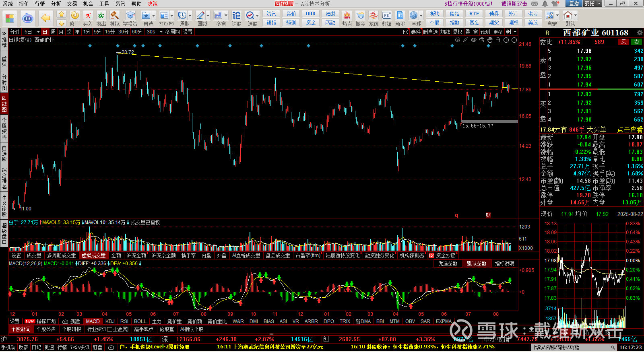The height and width of the screenshot is (352, 644).
Task: Click the mail envelope icon in title bar
Action: (535, 4)
